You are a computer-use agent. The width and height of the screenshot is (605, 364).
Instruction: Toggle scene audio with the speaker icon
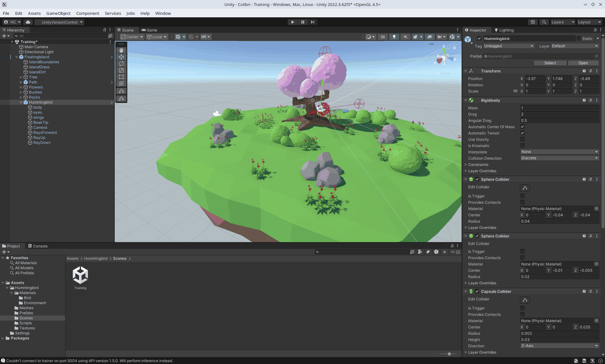pyautogui.click(x=405, y=37)
